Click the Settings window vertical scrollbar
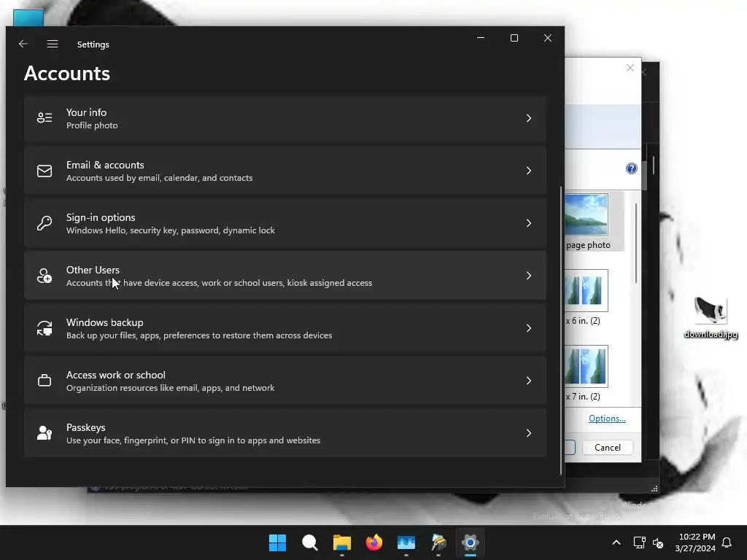Screen dimensions: 747x560 click(561, 330)
